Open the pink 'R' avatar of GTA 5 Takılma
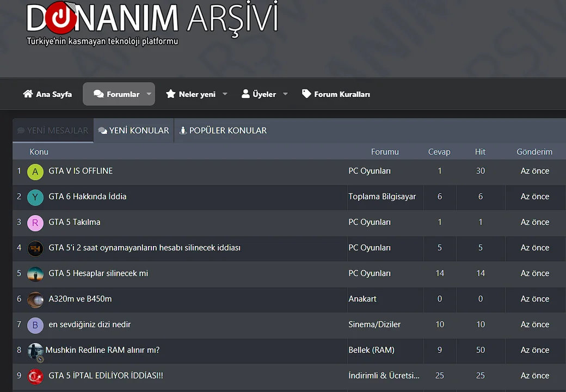The image size is (566, 392). pyautogui.click(x=35, y=223)
